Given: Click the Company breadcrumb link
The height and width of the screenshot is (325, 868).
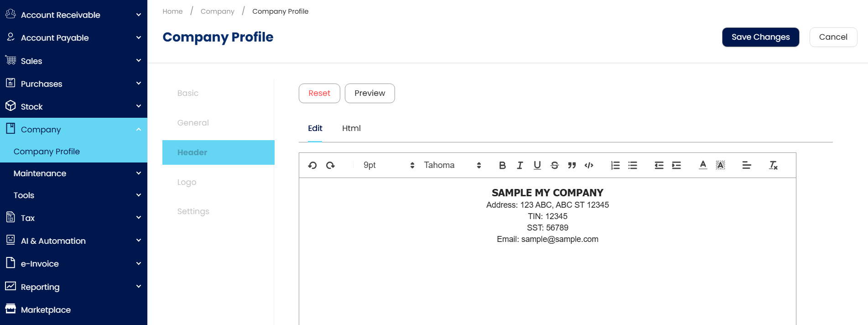Looking at the screenshot, I should tap(218, 11).
